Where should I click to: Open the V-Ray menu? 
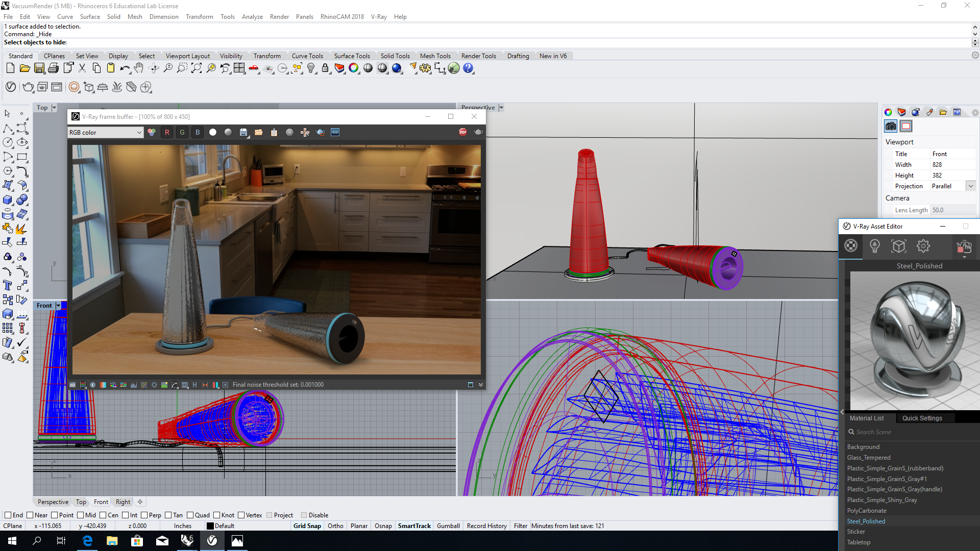379,17
